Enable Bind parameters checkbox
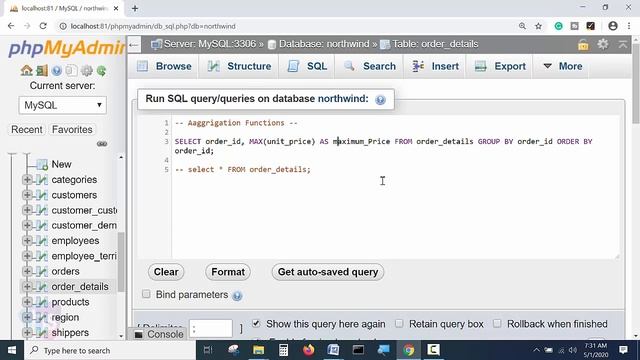 [x=146, y=294]
